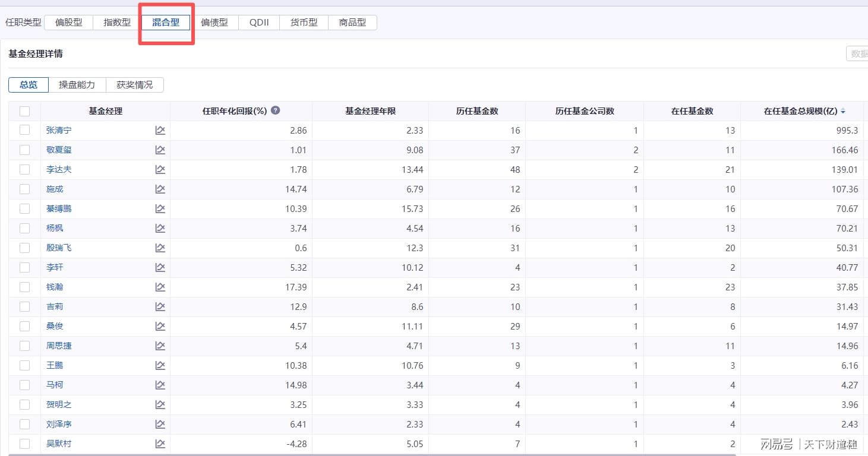868x456 pixels.
Task: Sort by 历任基金数 column header
Action: (x=477, y=111)
